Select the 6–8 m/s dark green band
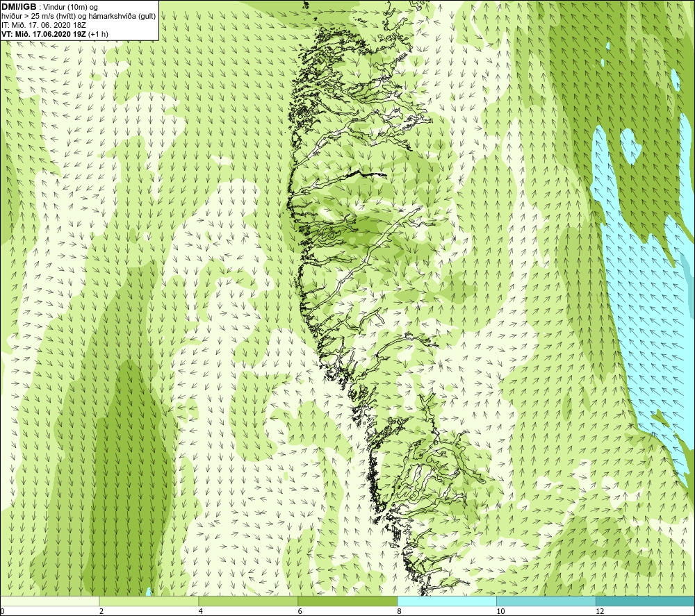Viewport: 695px width, 616px height. point(347,601)
